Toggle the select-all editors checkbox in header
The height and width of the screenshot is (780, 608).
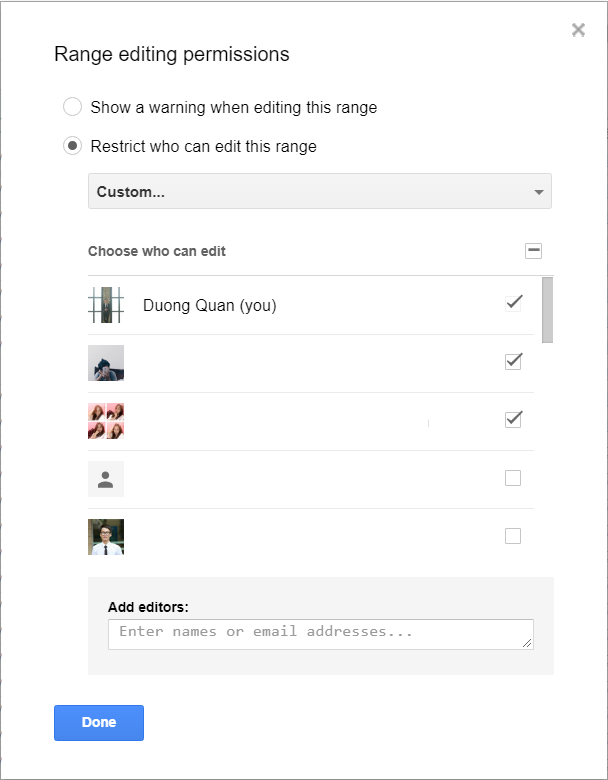(x=533, y=251)
